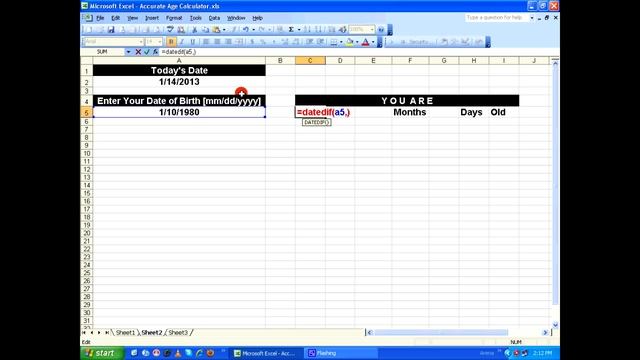
Task: Click the Insert Function fx button
Action: [x=155, y=52]
